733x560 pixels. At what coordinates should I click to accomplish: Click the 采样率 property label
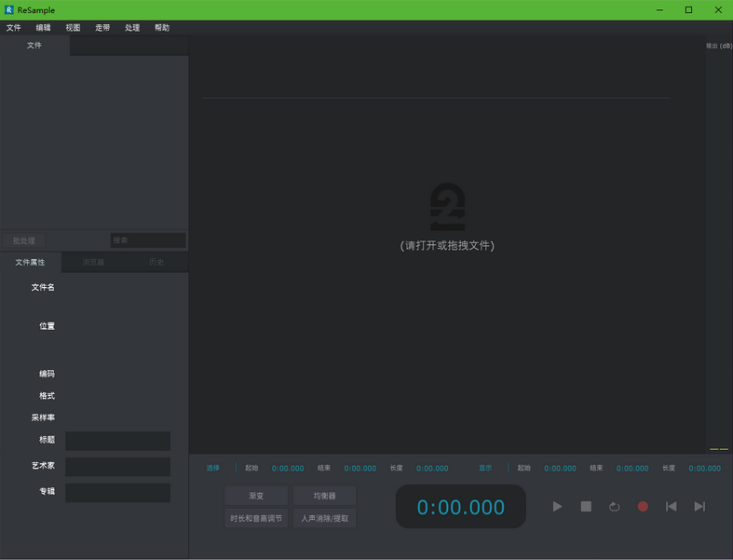pyautogui.click(x=43, y=417)
